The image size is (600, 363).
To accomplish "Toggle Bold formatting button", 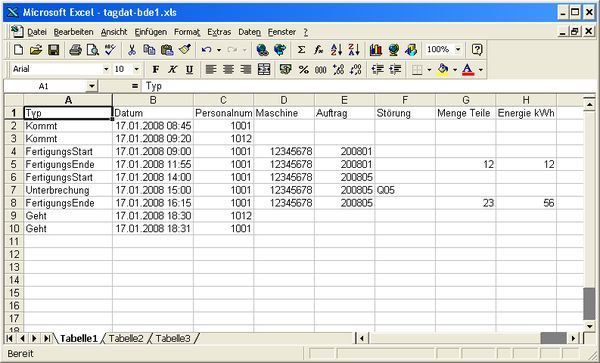I will 155,70.
